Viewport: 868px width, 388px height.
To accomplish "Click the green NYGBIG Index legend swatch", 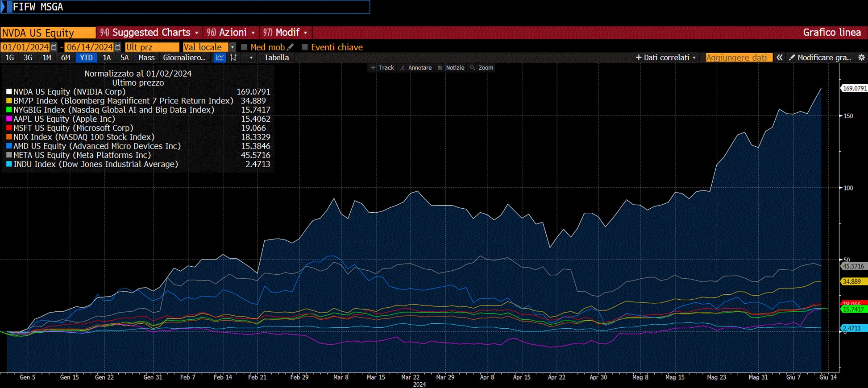I will [x=9, y=110].
